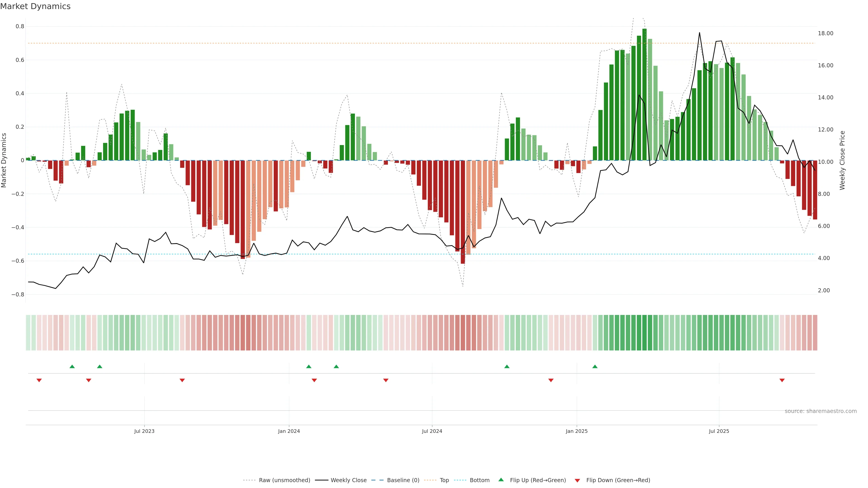Click the leftmost green flip-up triangle marker
The height and width of the screenshot is (488, 868).
pos(72,366)
